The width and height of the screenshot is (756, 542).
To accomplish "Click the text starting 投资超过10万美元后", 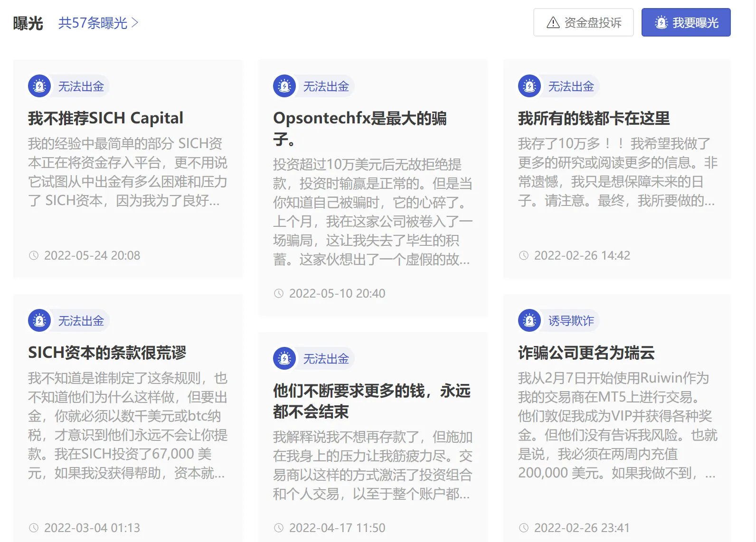I will [x=373, y=212].
